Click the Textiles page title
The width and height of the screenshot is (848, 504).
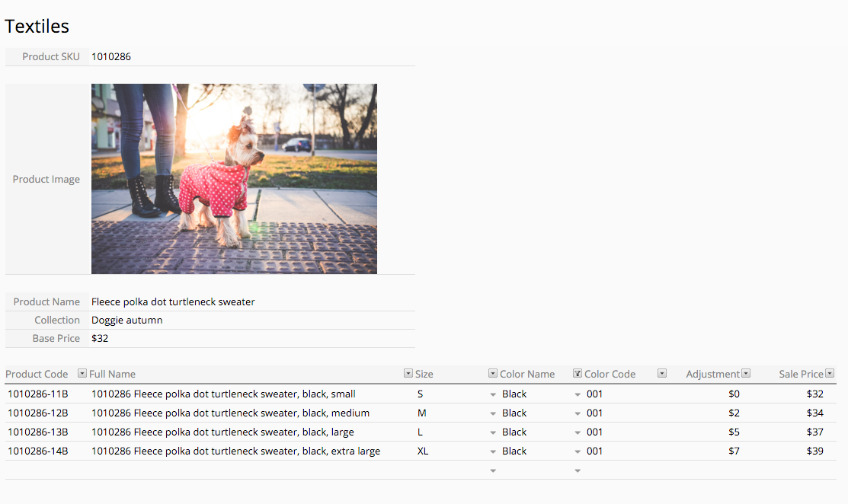click(x=37, y=26)
